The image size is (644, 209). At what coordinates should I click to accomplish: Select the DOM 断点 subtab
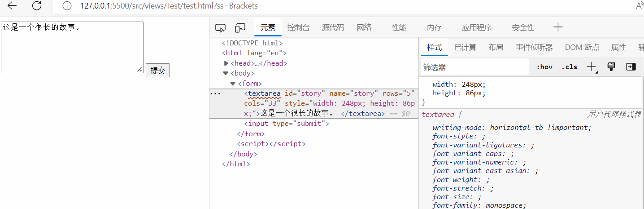click(582, 47)
